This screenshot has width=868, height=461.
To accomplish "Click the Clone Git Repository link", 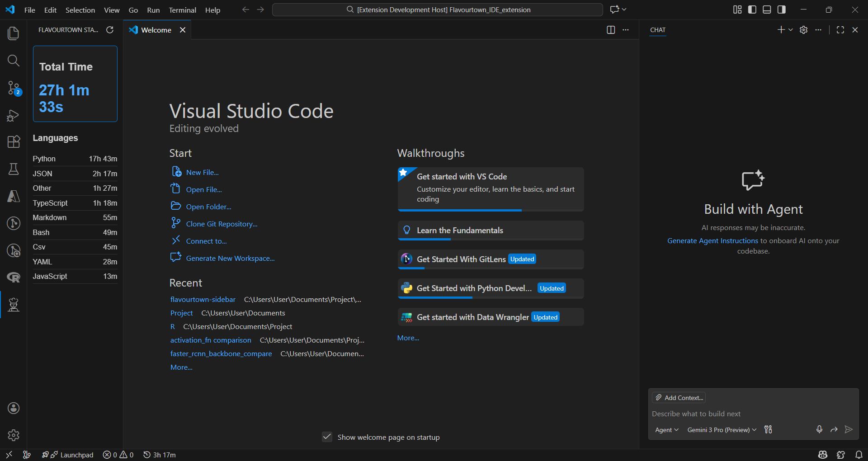I will (x=222, y=224).
